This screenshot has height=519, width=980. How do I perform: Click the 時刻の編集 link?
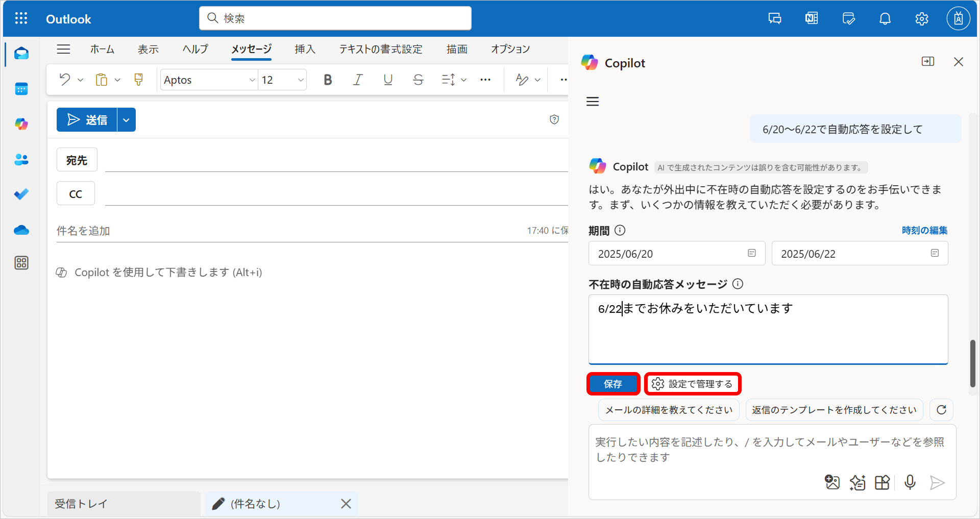click(924, 230)
